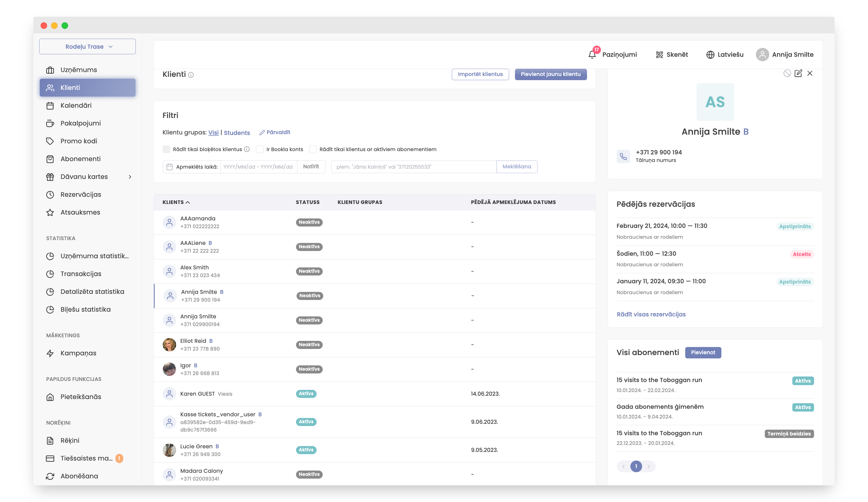Check the Rādīt tikai klientus ar aktīviem abonementiem checkbox
This screenshot has width=868, height=502.
point(313,149)
